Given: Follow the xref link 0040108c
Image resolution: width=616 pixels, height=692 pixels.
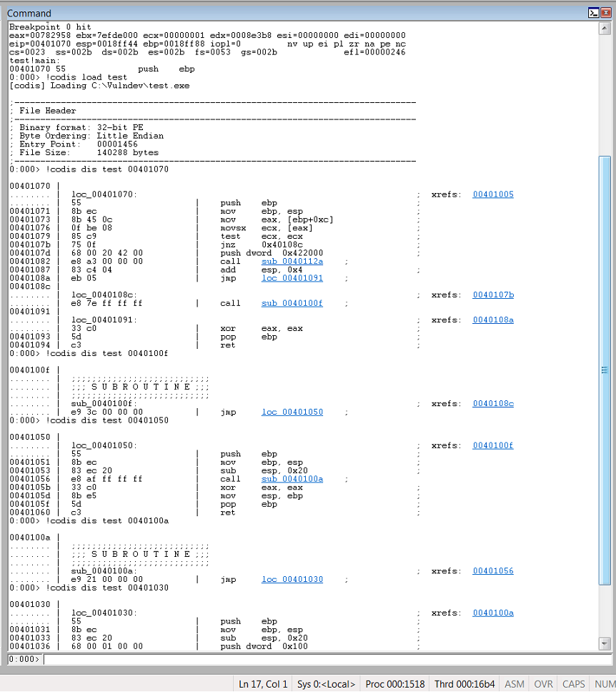Looking at the screenshot, I should click(493, 403).
